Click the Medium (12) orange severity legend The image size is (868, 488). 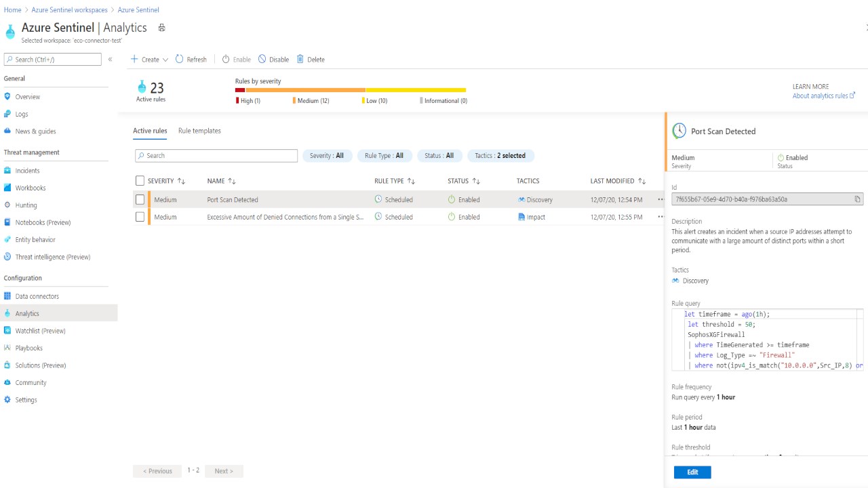click(311, 101)
